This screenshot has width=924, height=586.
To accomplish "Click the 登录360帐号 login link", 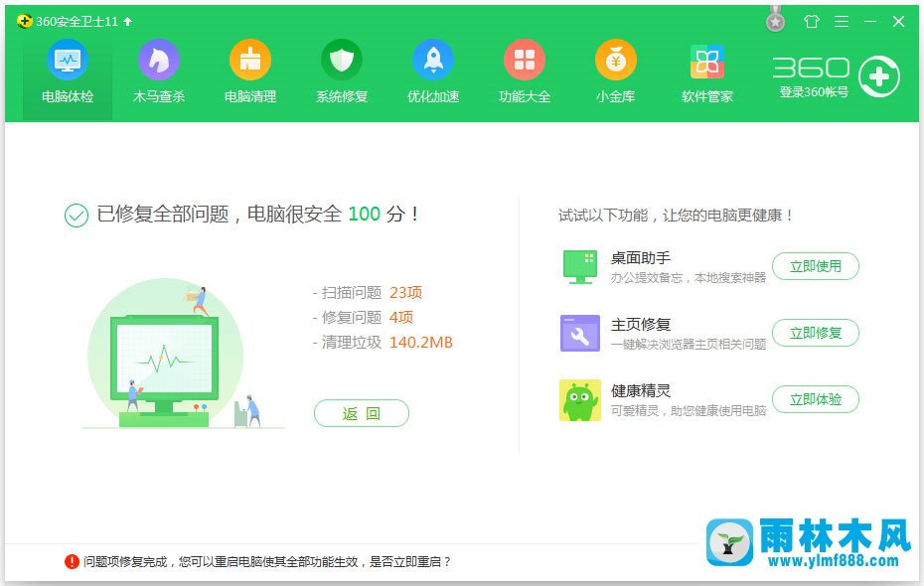I will tap(815, 92).
